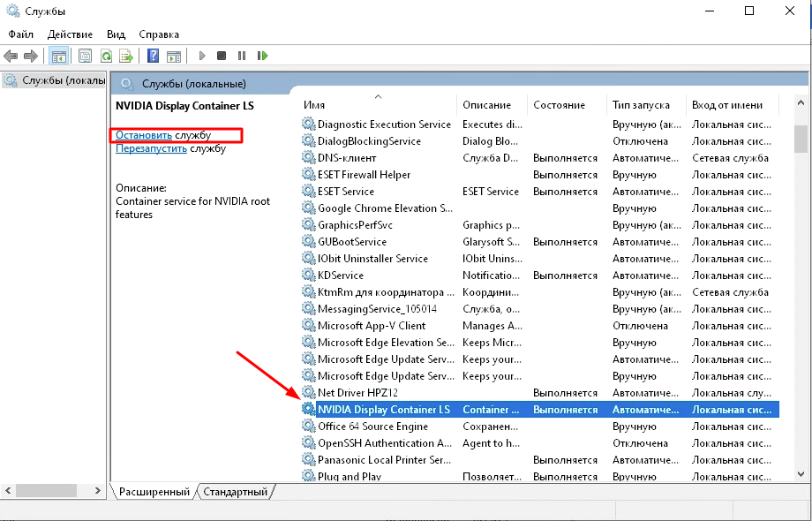
Task: Click left pane horizontal scrollbar right arrow
Action: [x=97, y=490]
